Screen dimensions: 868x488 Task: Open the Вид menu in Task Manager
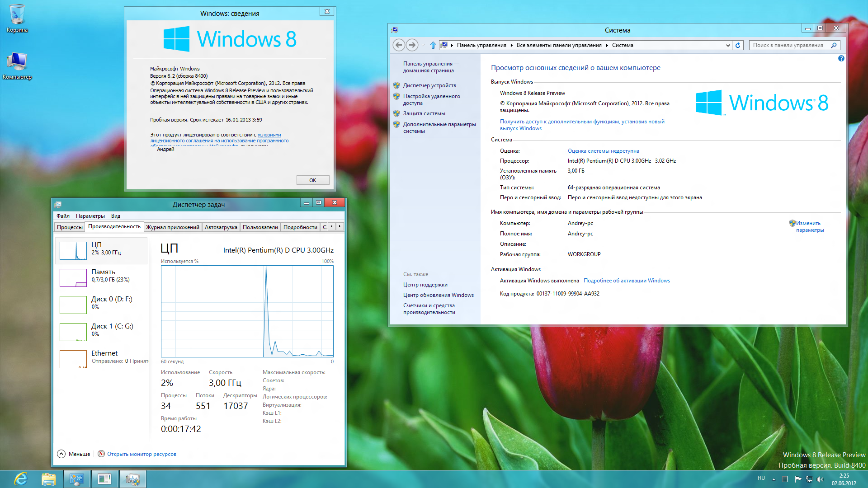[x=116, y=216]
